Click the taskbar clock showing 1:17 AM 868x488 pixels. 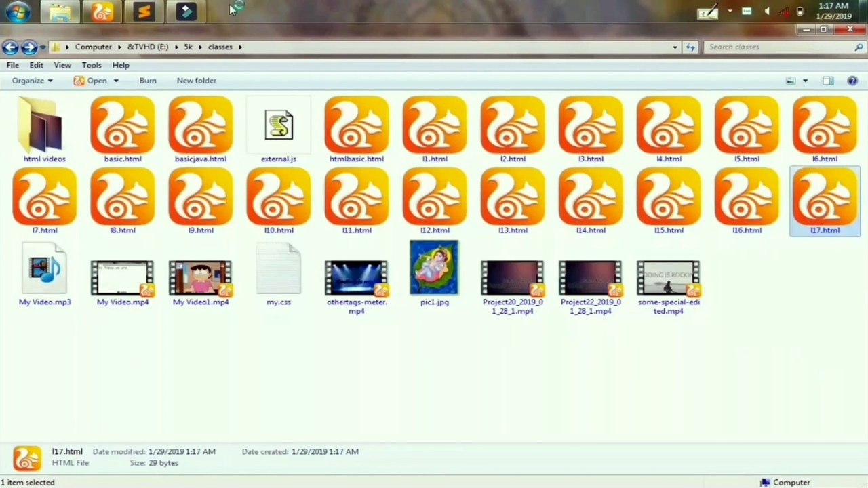click(x=834, y=11)
